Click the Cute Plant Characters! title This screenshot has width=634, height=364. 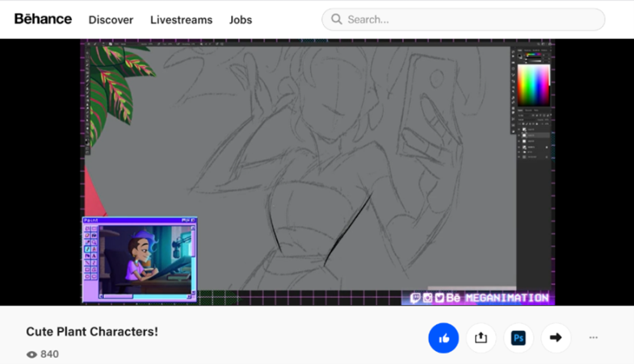[92, 332]
